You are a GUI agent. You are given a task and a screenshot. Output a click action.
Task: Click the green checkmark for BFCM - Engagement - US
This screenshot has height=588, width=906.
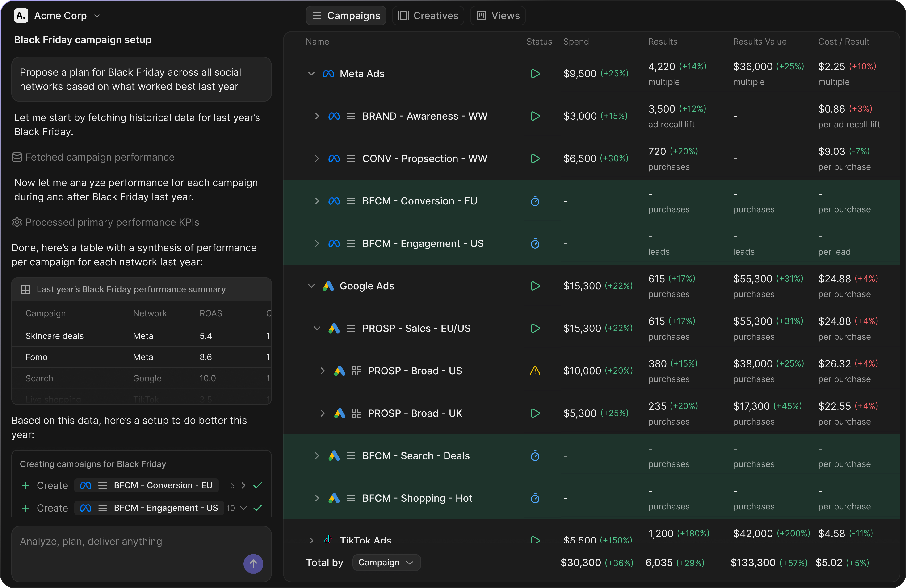tap(258, 508)
